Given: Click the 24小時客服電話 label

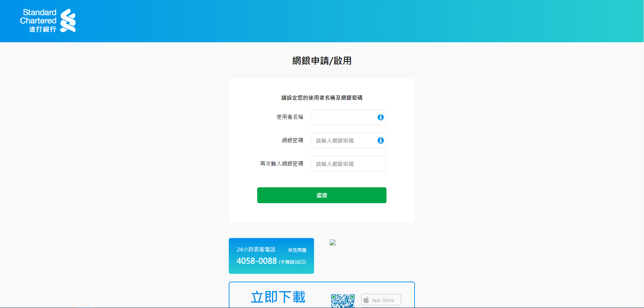Looking at the screenshot, I should click(x=256, y=250).
